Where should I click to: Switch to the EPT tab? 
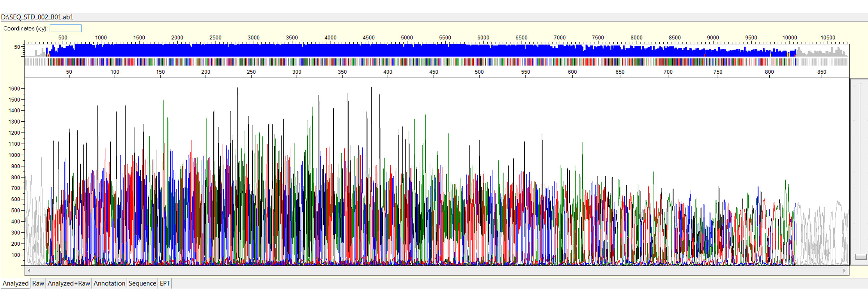coord(165,284)
